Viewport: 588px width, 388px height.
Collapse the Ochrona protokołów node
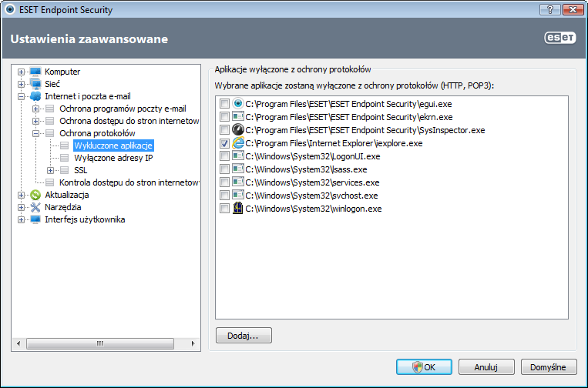35,133
